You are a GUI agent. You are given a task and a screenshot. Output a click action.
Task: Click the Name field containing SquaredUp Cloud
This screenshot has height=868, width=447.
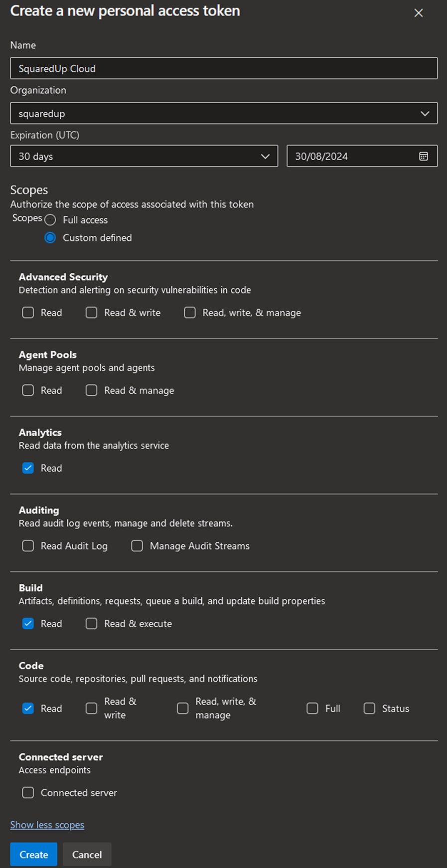(x=224, y=68)
